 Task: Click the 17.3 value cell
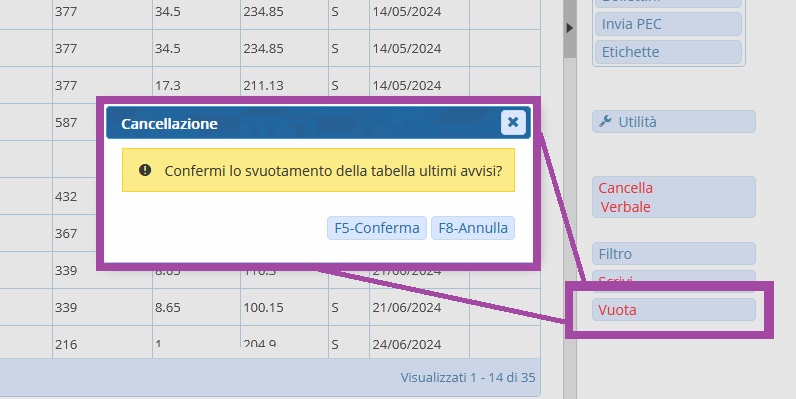point(196,85)
